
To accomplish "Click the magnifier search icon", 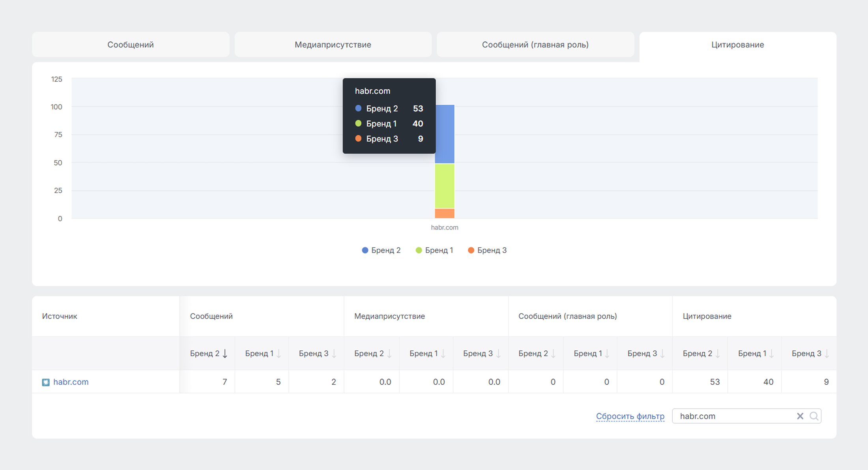I will pos(814,416).
